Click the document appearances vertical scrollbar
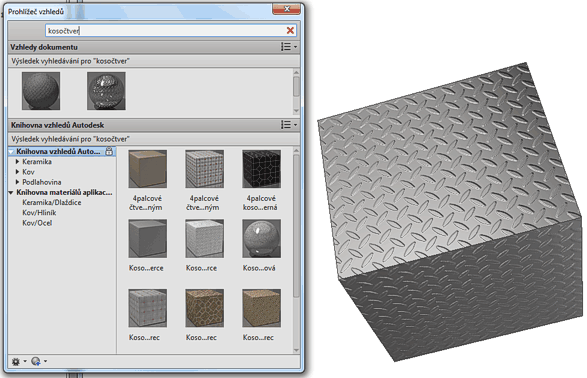The image size is (587, 378). pos(296,92)
